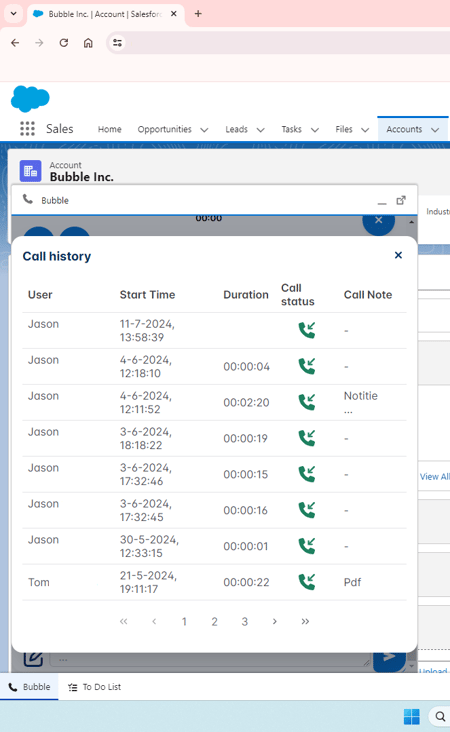
Task: Open the App Launcher grid icon
Action: (x=28, y=128)
